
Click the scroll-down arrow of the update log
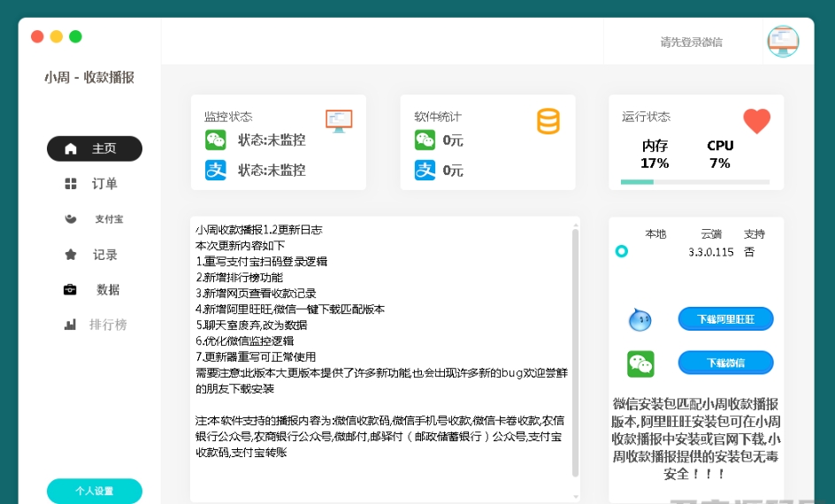pyautogui.click(x=576, y=497)
